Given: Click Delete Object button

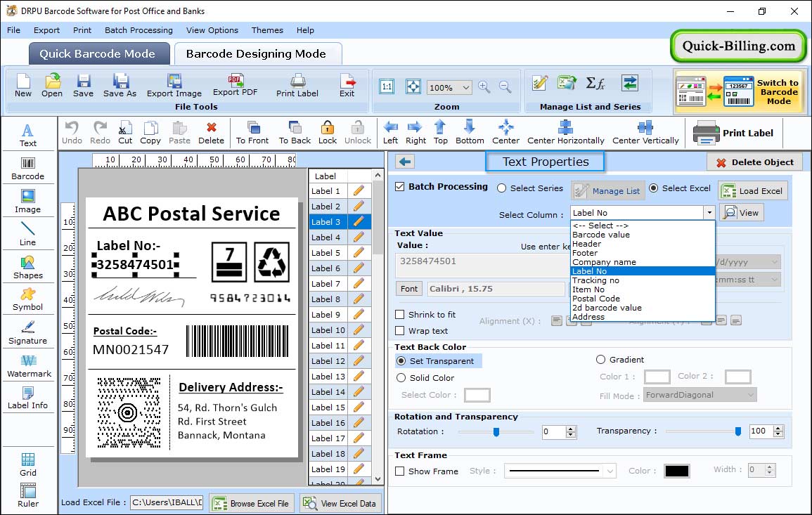Looking at the screenshot, I should click(754, 162).
